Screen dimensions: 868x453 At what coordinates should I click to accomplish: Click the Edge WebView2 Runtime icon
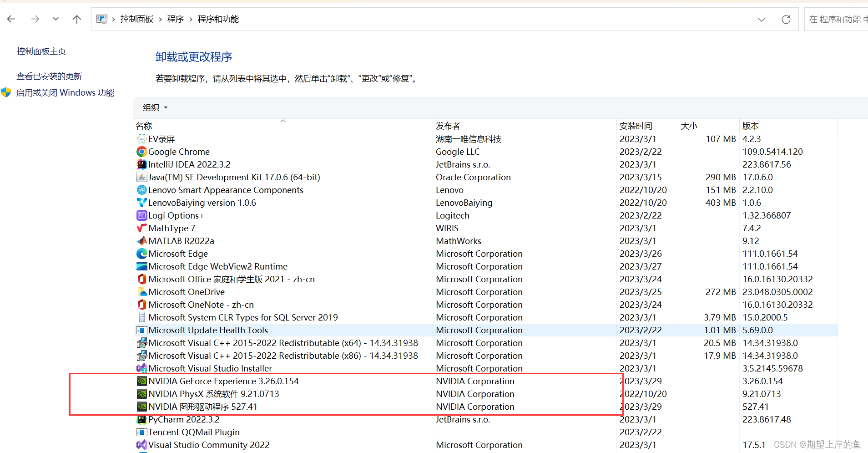[142, 266]
